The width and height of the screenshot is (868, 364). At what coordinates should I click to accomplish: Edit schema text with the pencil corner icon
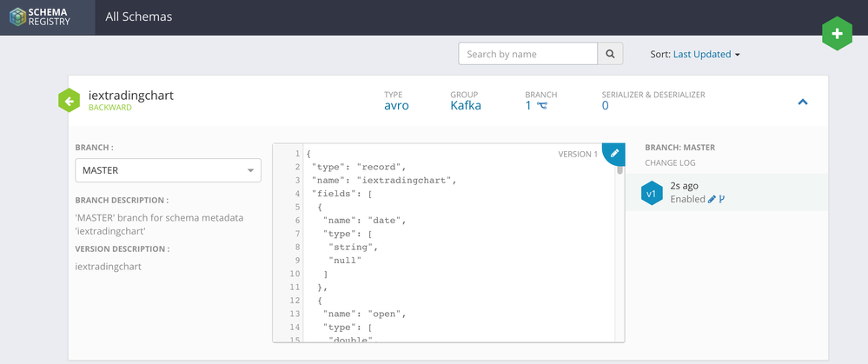tap(614, 153)
